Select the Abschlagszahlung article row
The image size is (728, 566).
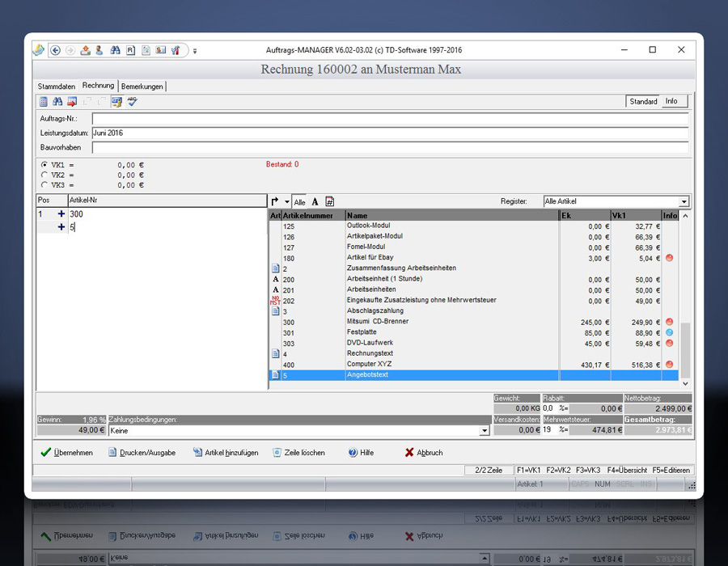click(x=473, y=311)
